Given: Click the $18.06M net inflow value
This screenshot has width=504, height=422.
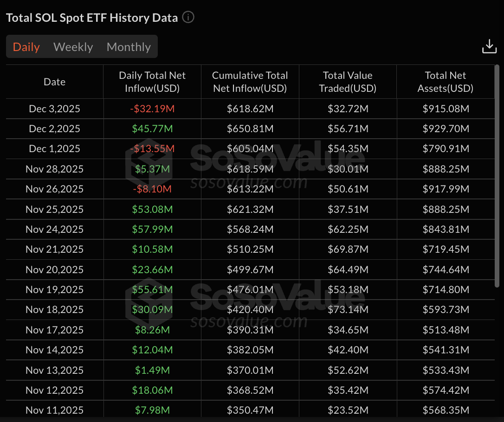Looking at the screenshot, I should [x=152, y=390].
